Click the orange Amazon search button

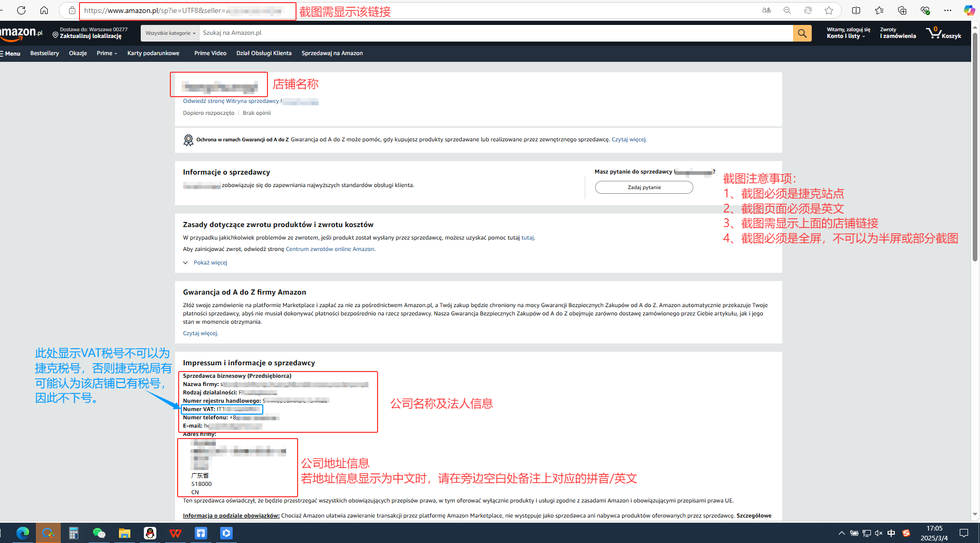tap(802, 33)
